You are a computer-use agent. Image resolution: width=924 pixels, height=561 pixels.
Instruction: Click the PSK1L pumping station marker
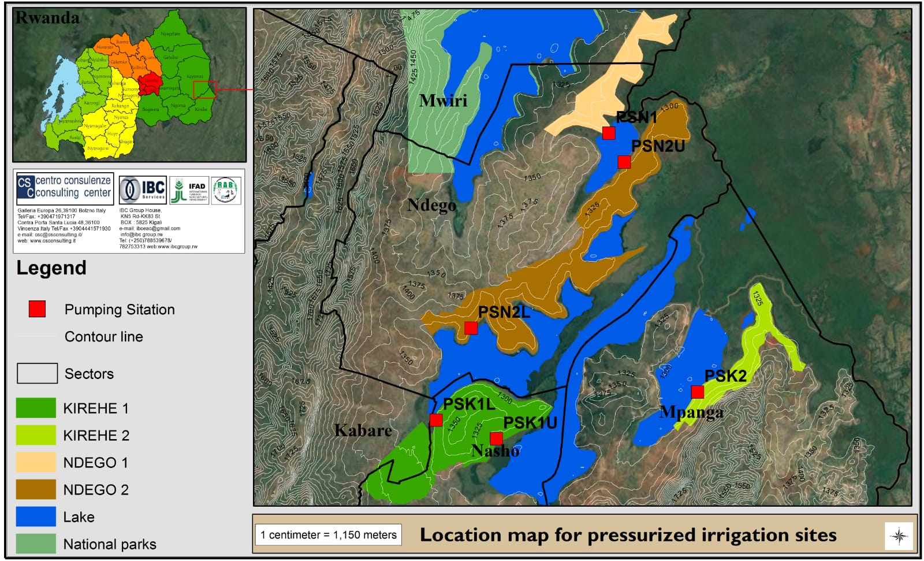pos(436,420)
